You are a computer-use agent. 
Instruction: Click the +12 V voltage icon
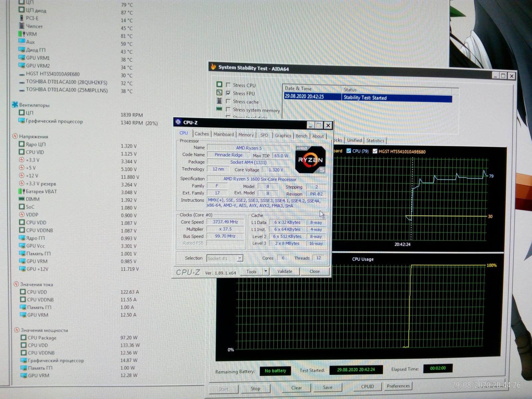(x=22, y=175)
